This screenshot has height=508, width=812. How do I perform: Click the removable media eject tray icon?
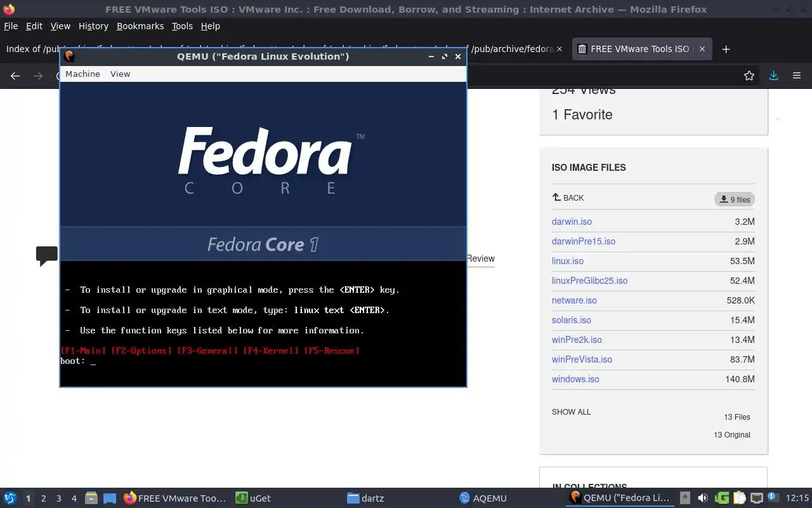click(x=685, y=498)
